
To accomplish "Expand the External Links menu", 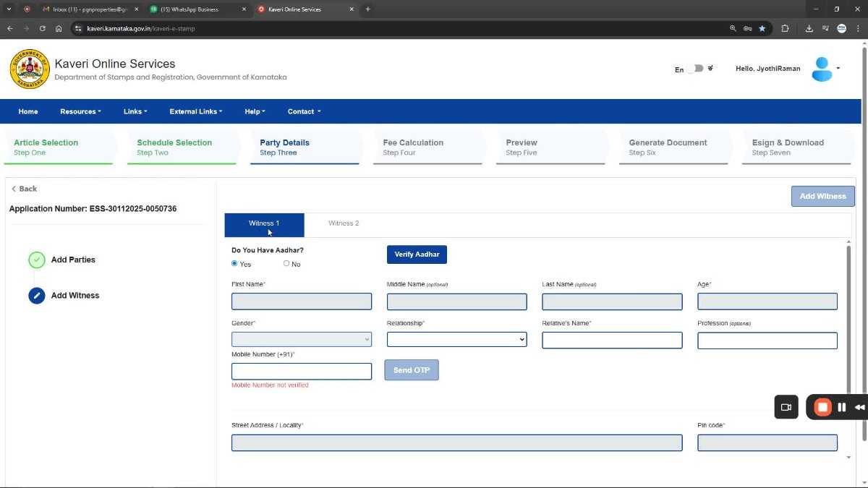I will [195, 111].
